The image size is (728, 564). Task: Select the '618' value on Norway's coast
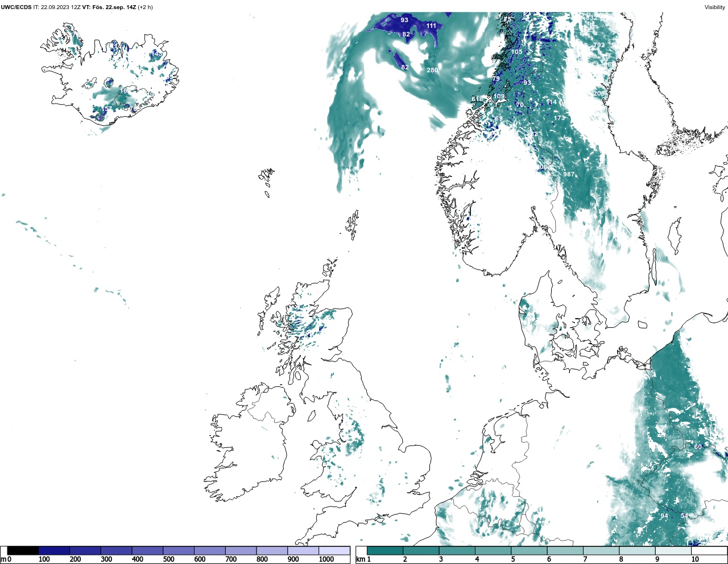tap(477, 99)
